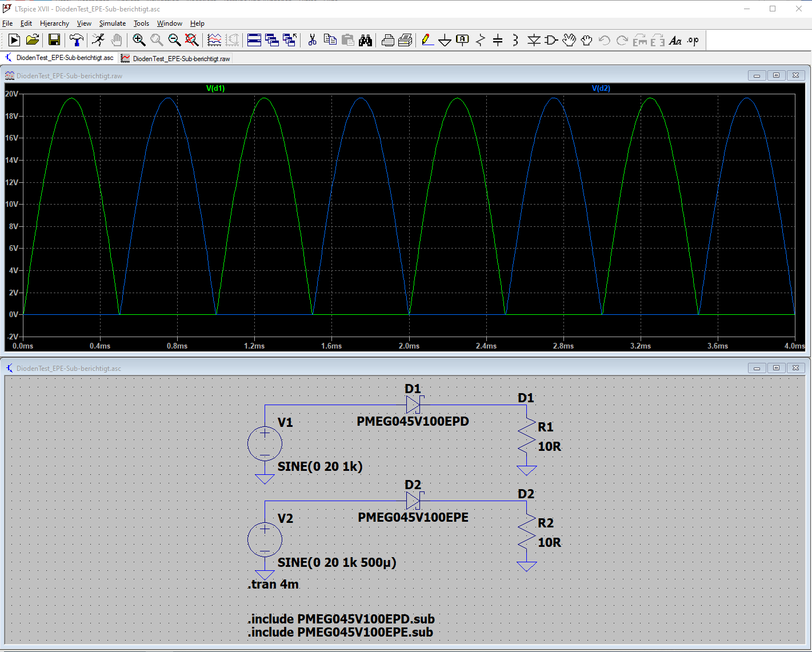Place a capacitor from the toolbar
Viewport: 812px width, 652px height.
[x=497, y=40]
